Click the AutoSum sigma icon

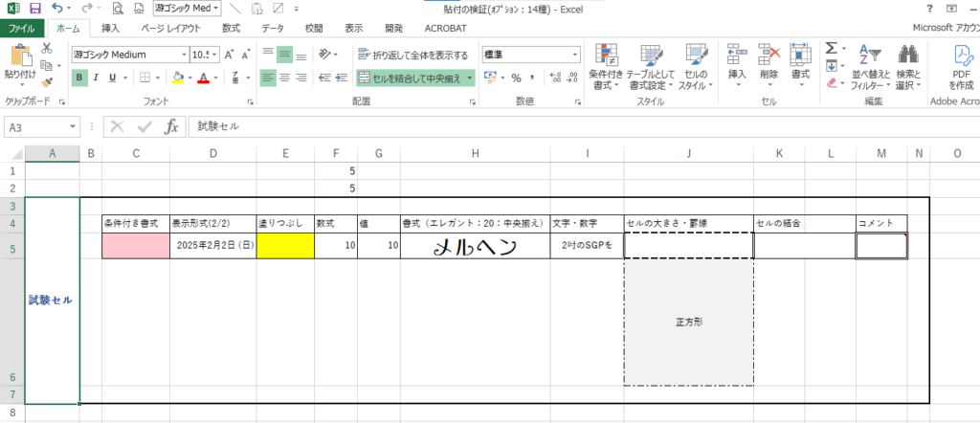pos(832,49)
